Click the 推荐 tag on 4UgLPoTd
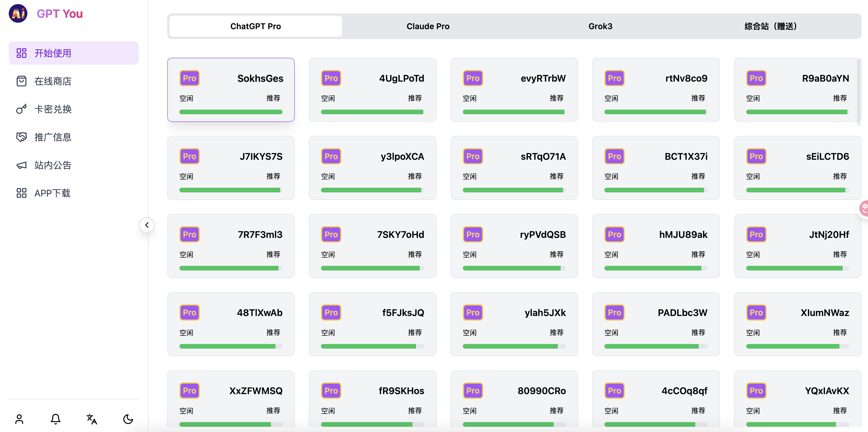The height and width of the screenshot is (432, 868). point(415,98)
